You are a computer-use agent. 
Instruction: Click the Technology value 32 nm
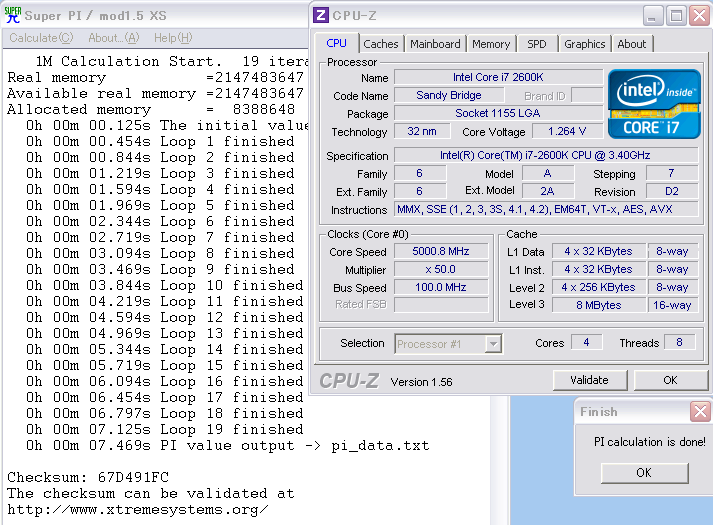point(422,131)
